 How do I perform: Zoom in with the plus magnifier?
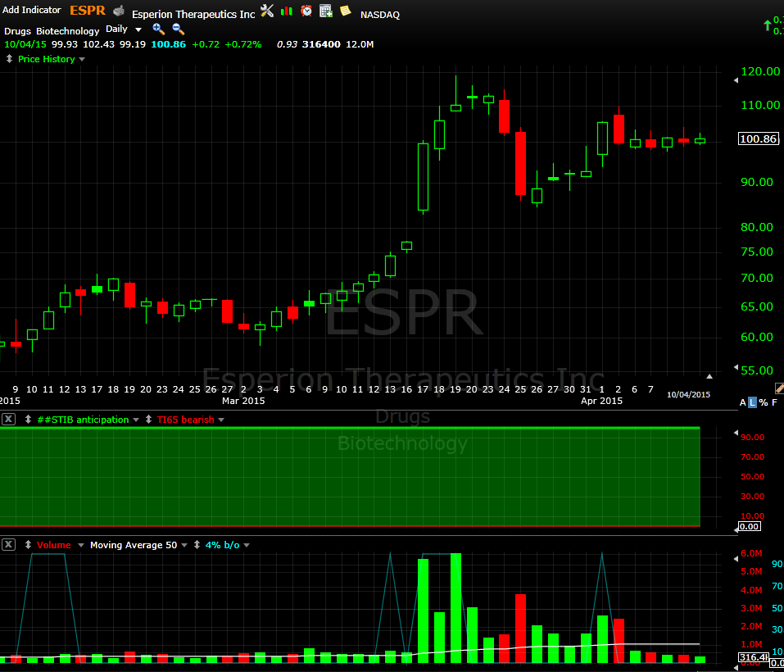pos(158,29)
